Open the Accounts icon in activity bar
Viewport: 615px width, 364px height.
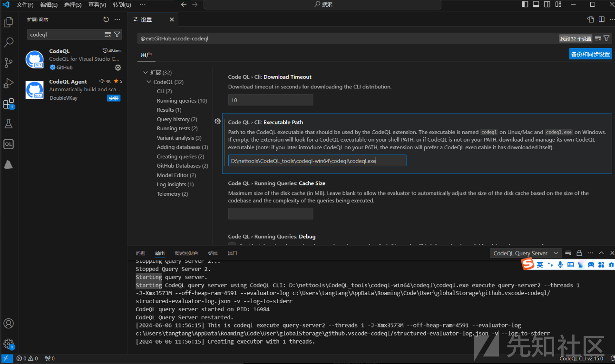(x=9, y=324)
